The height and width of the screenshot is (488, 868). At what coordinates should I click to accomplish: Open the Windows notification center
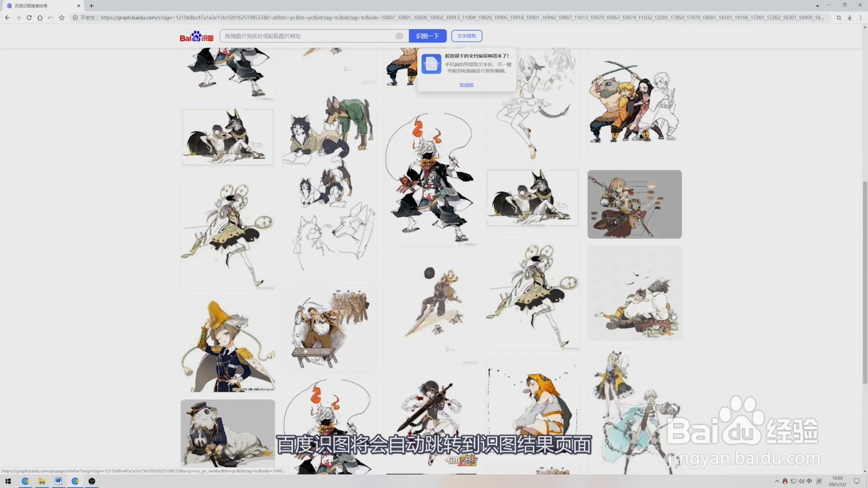[857, 481]
